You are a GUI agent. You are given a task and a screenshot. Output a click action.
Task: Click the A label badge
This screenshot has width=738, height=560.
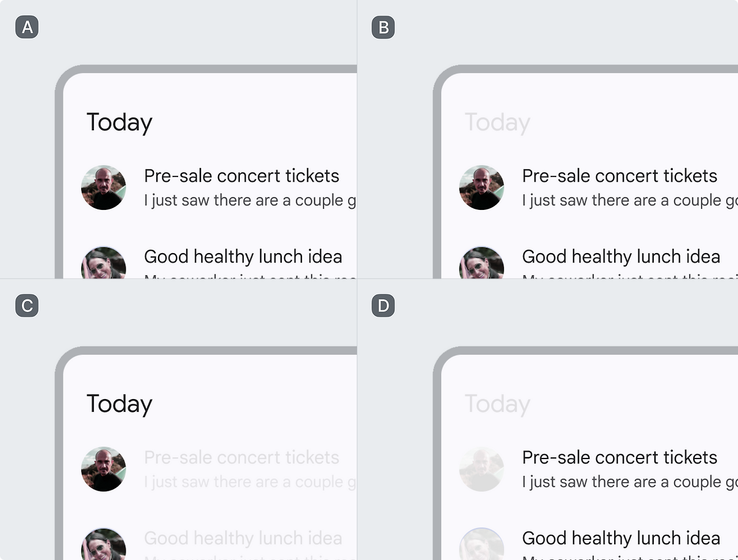27,28
